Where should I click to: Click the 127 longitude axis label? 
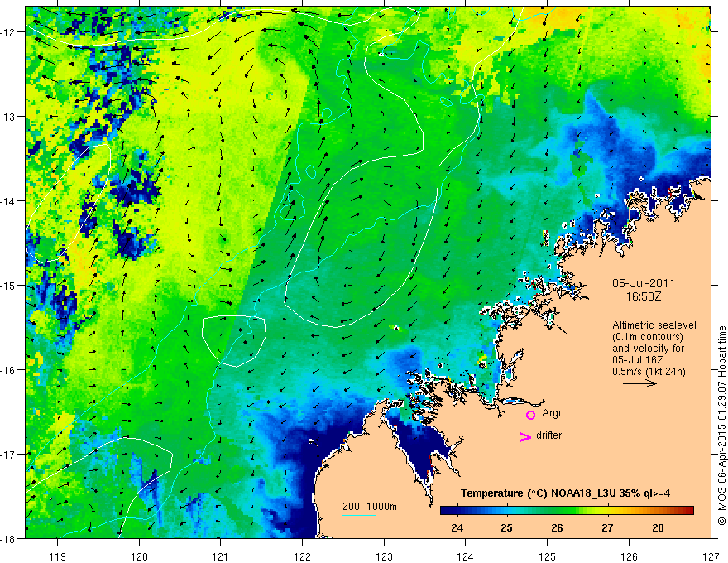pyautogui.click(x=711, y=556)
